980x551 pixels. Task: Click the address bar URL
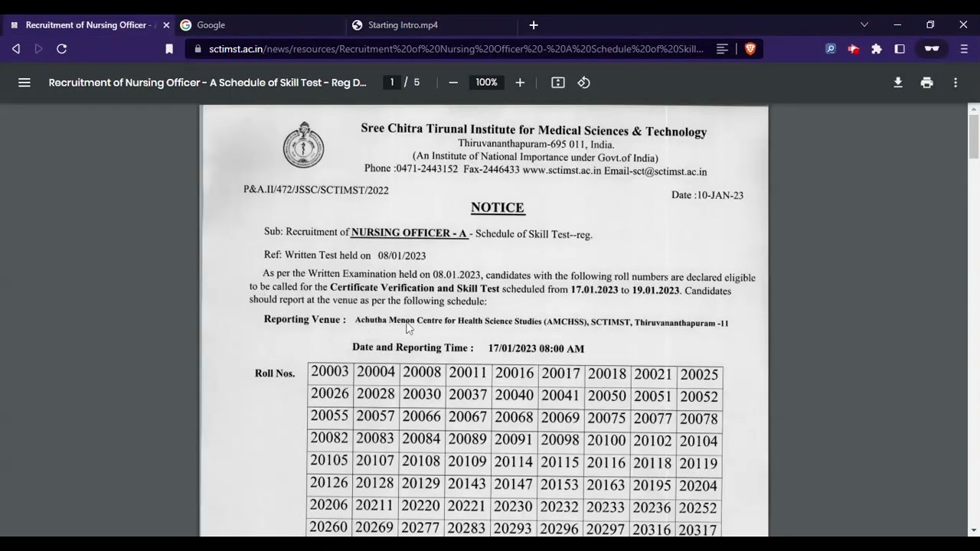(x=456, y=49)
